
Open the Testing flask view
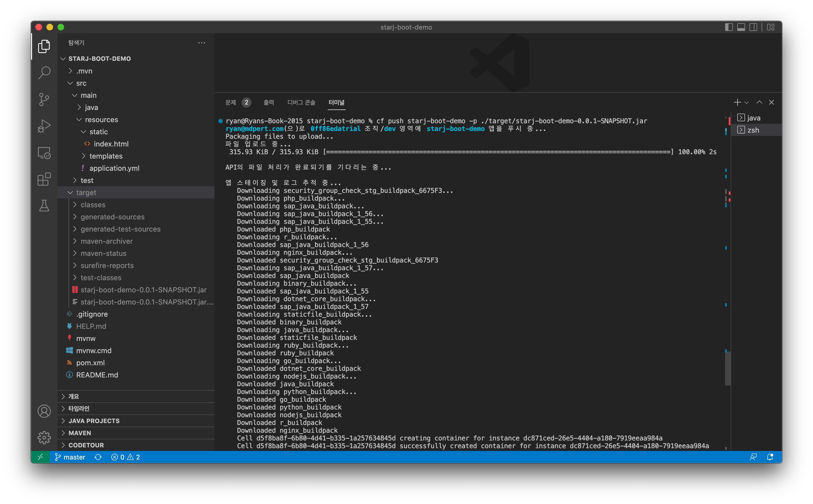click(x=44, y=206)
